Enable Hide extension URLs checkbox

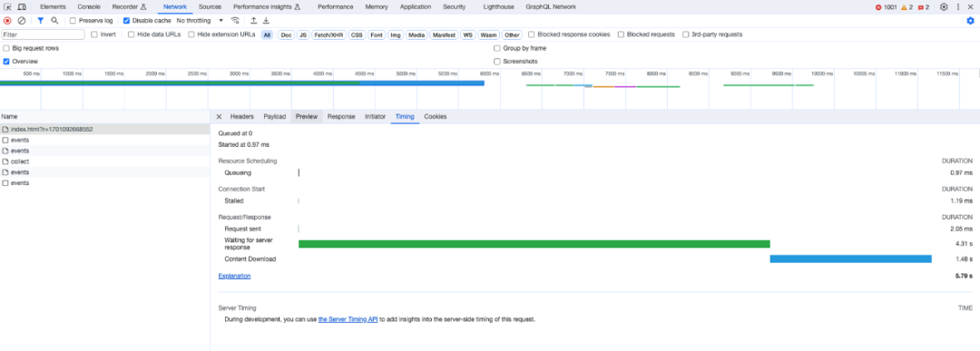(x=191, y=34)
